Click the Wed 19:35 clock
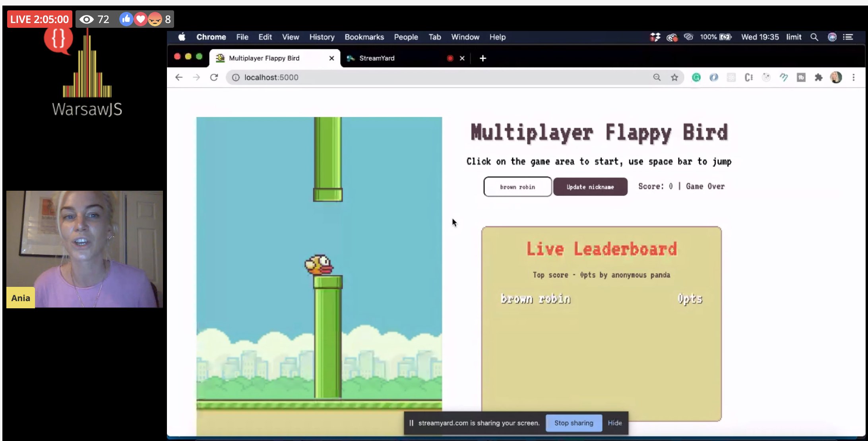 760,37
